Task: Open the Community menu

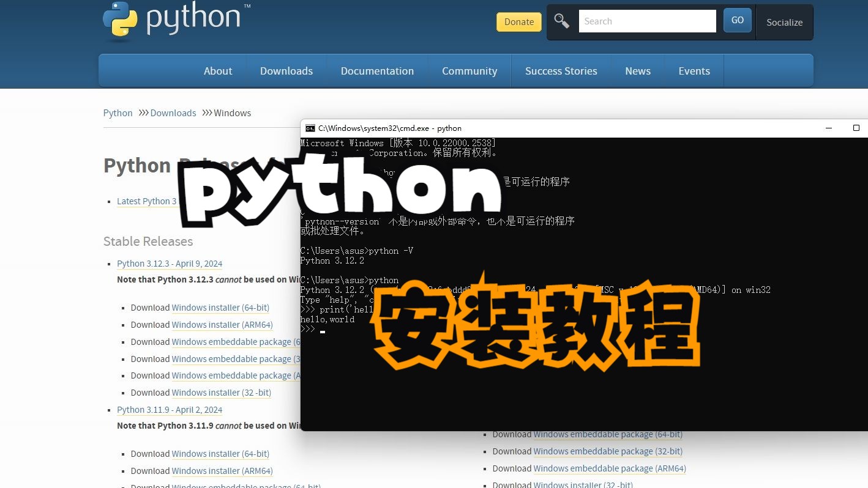Action: click(470, 71)
